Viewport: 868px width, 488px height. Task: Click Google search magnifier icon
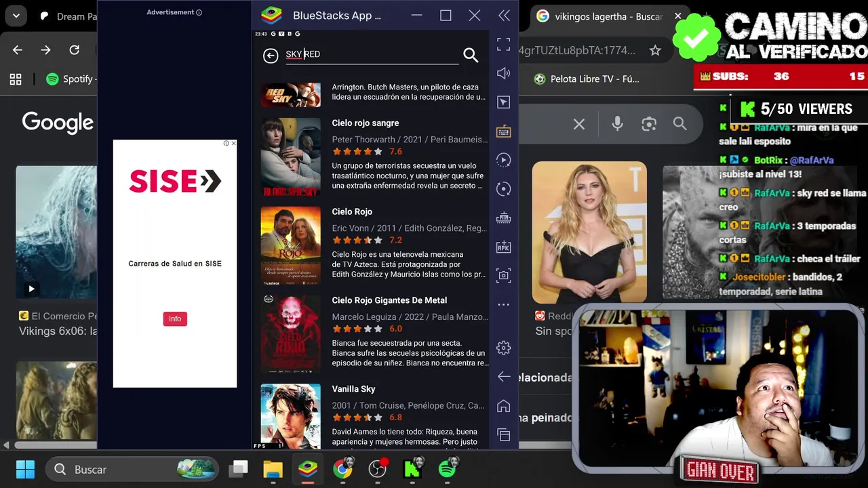[x=680, y=123]
